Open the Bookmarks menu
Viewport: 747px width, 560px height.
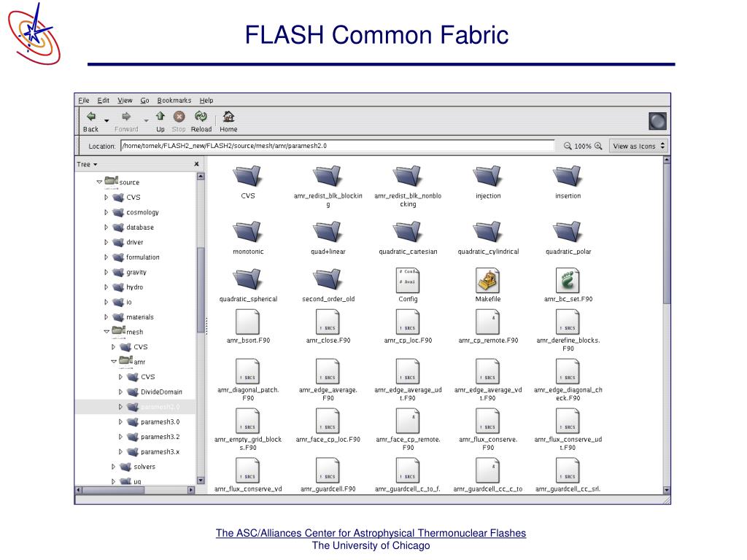pos(174,101)
